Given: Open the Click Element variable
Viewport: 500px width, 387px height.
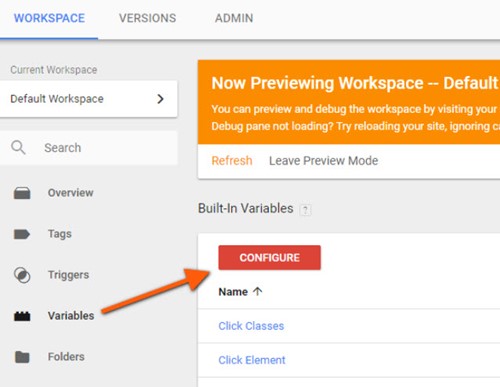Looking at the screenshot, I should pos(252,360).
